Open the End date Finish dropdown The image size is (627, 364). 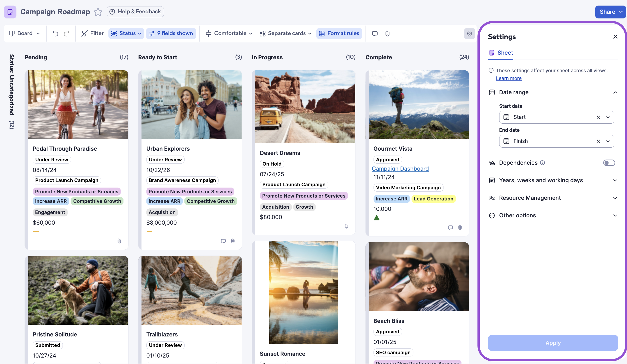tap(608, 141)
